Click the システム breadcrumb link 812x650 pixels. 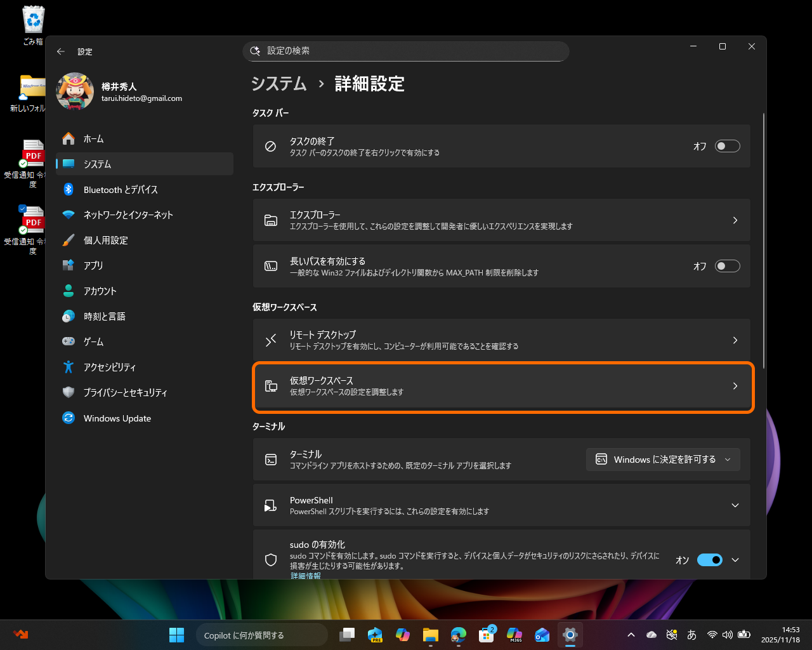(279, 84)
